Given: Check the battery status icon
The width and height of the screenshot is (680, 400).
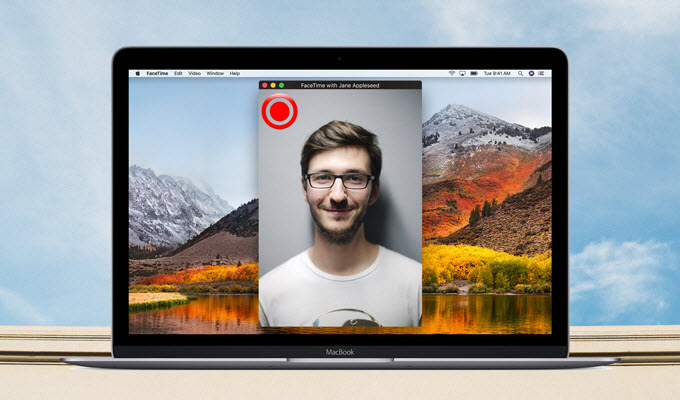Looking at the screenshot, I should [474, 73].
